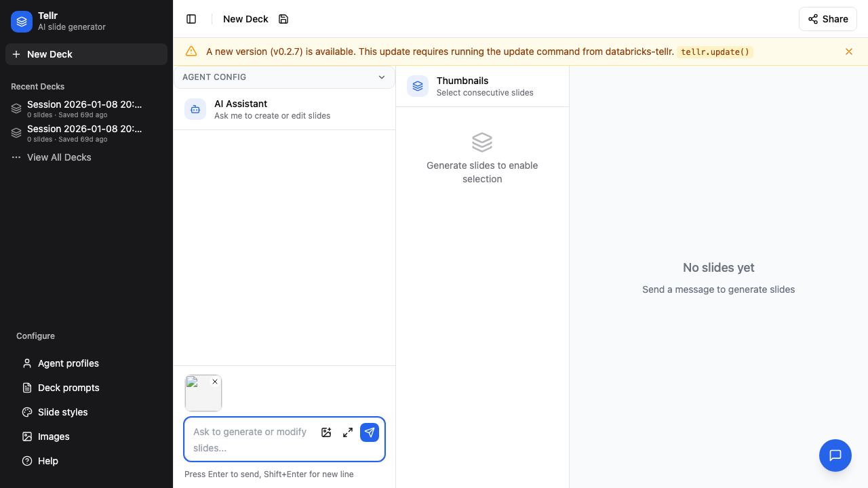Click the Tellr logo icon
Viewport: 868px width, 488px height.
21,21
